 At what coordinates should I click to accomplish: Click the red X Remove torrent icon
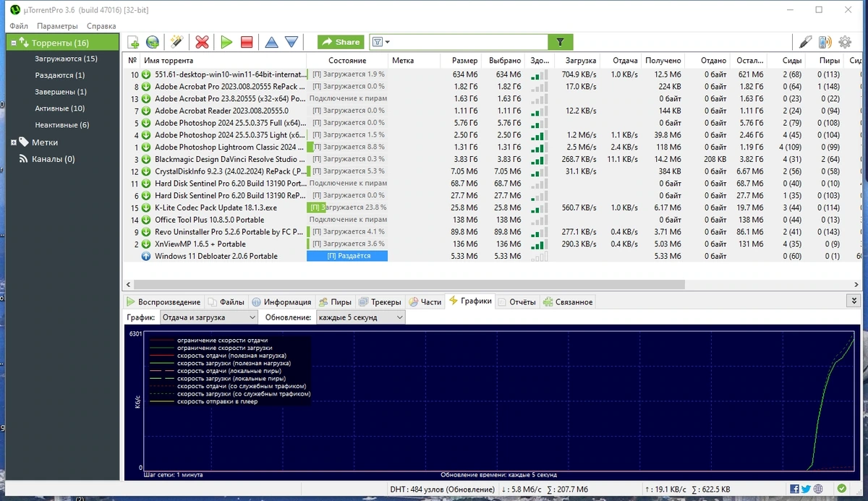click(x=202, y=43)
